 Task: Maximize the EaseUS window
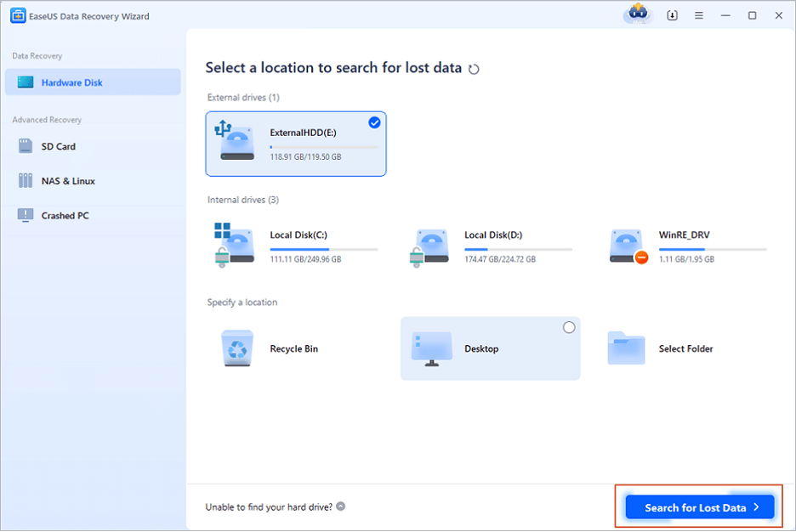point(753,15)
